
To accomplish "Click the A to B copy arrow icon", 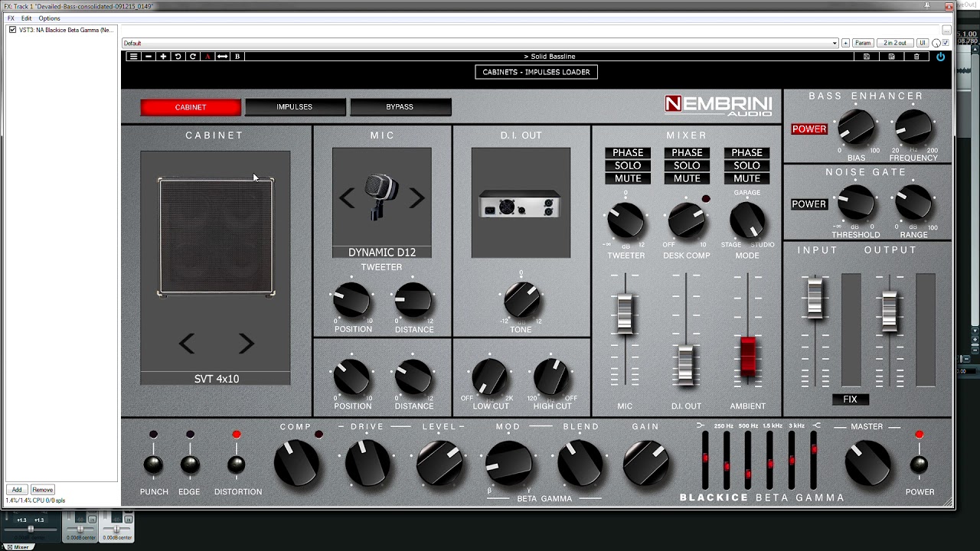I will pyautogui.click(x=222, y=57).
